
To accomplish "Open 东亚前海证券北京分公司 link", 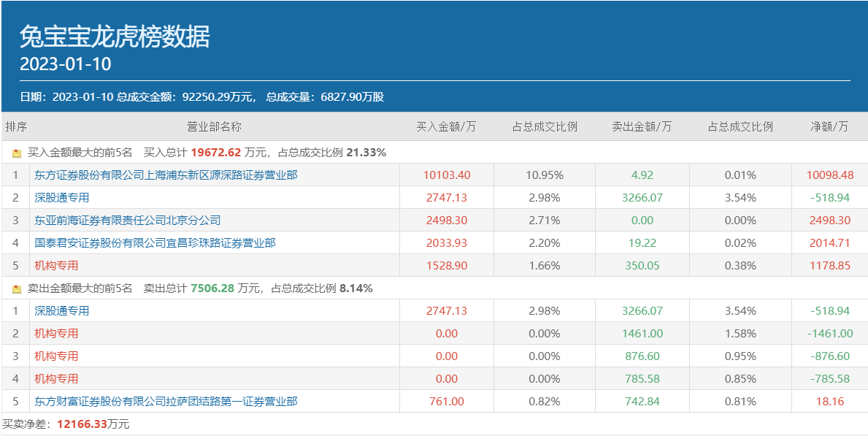I will pyautogui.click(x=127, y=221).
